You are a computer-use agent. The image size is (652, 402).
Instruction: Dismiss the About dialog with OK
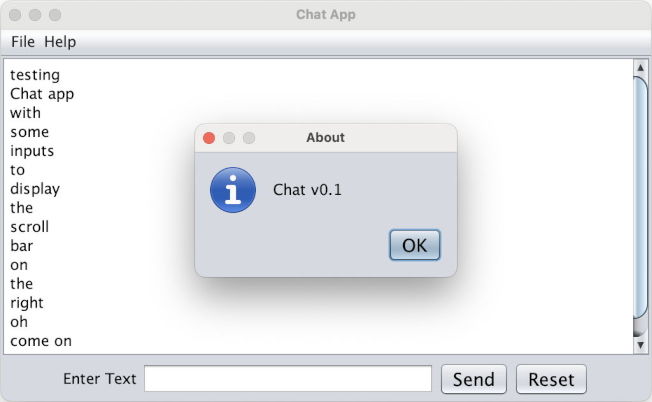[415, 245]
